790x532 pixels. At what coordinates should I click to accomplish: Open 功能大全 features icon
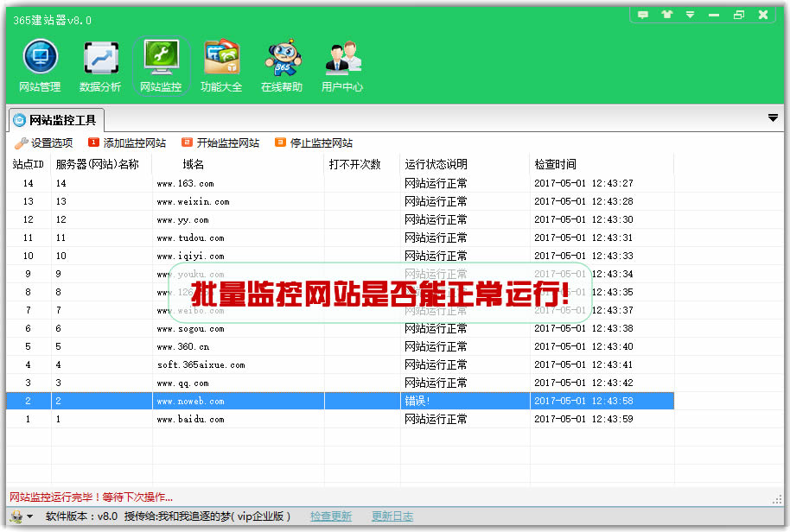tap(221, 66)
